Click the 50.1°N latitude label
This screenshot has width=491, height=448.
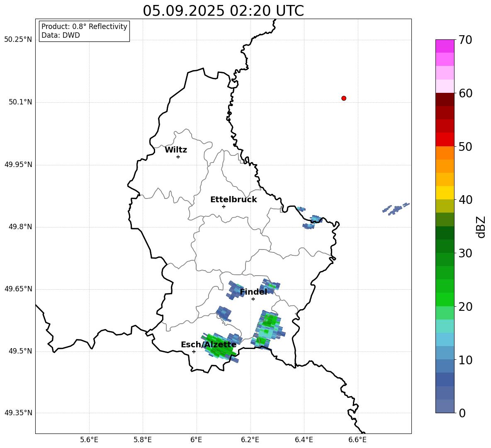click(20, 102)
